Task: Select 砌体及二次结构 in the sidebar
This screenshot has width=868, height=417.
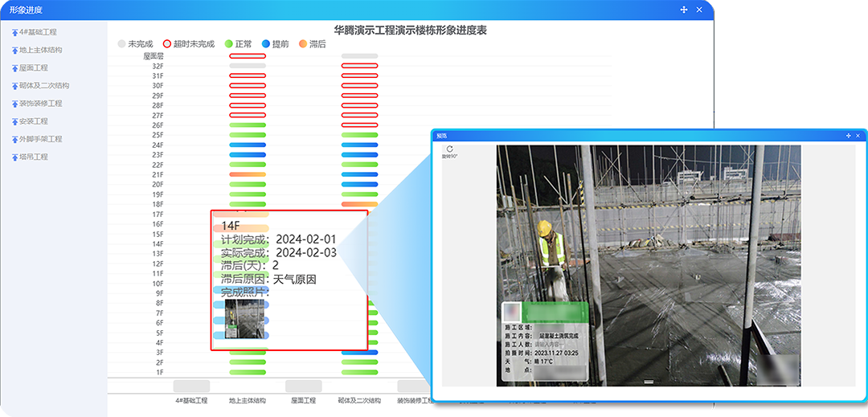Action: click(44, 86)
